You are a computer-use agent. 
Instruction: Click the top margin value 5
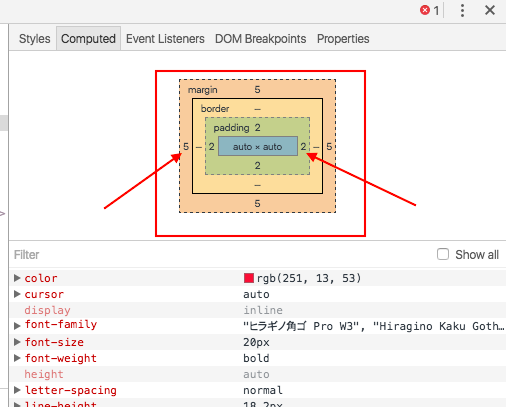click(x=257, y=89)
